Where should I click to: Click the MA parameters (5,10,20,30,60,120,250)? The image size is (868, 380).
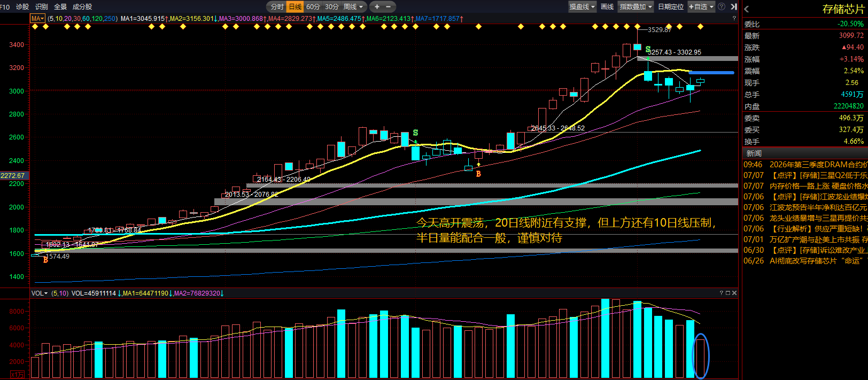82,19
